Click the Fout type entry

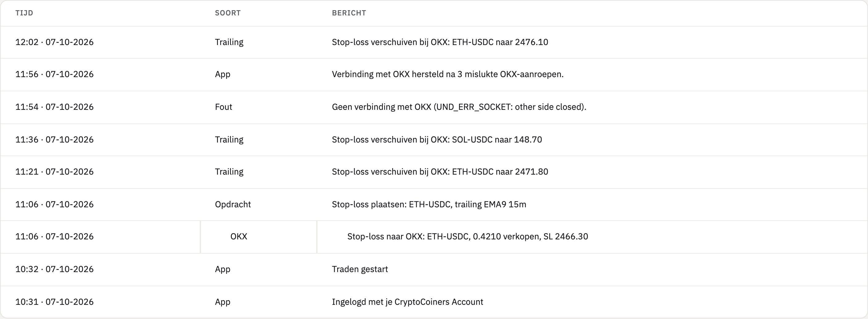coord(223,107)
